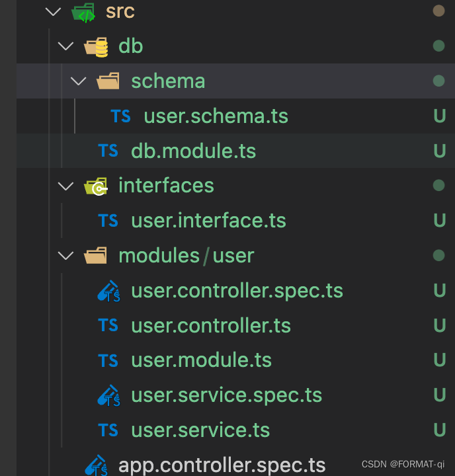Click TS icon beside user.service.ts
Image resolution: width=455 pixels, height=476 pixels.
[x=108, y=430]
